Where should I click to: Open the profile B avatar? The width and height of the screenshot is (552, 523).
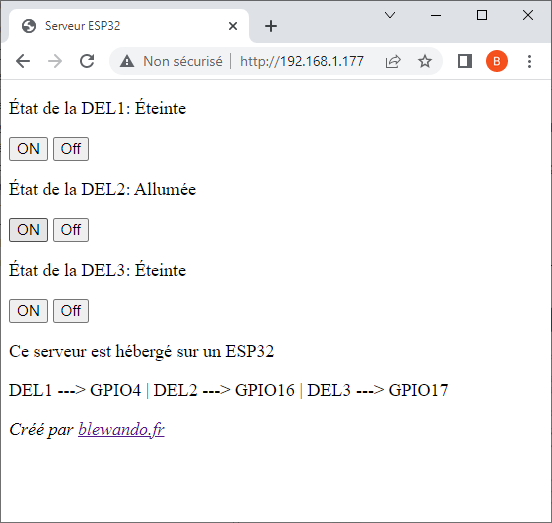[x=497, y=61]
